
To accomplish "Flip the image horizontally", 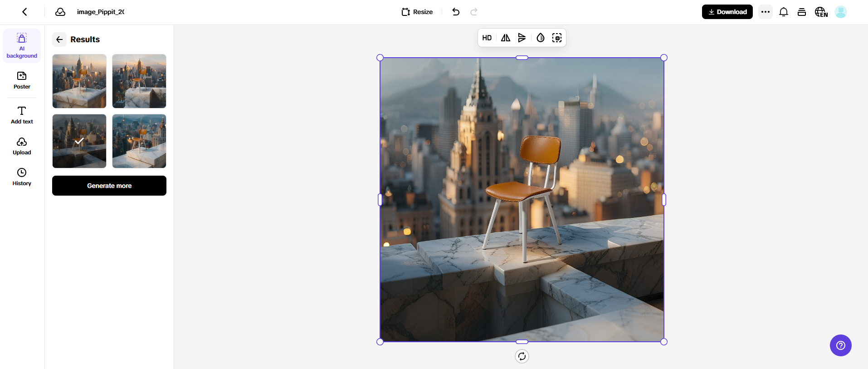I will click(505, 38).
